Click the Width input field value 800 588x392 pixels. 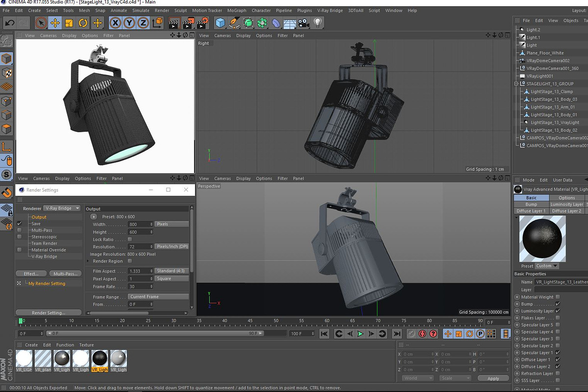[x=140, y=224]
